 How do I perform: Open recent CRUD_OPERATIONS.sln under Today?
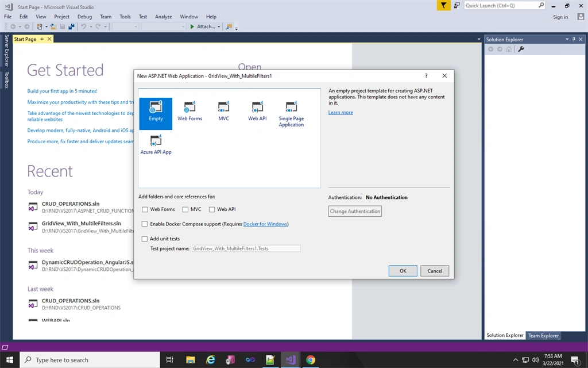coord(71,204)
